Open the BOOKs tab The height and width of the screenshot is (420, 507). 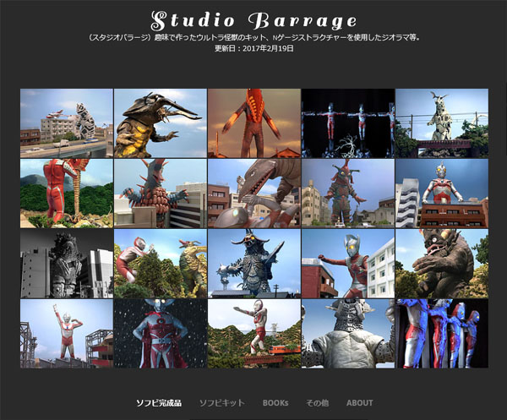point(275,403)
